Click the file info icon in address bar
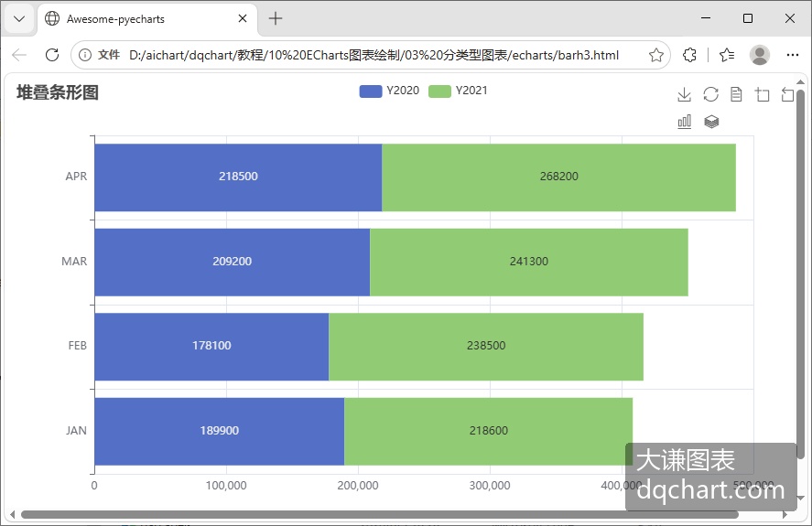 coord(85,55)
